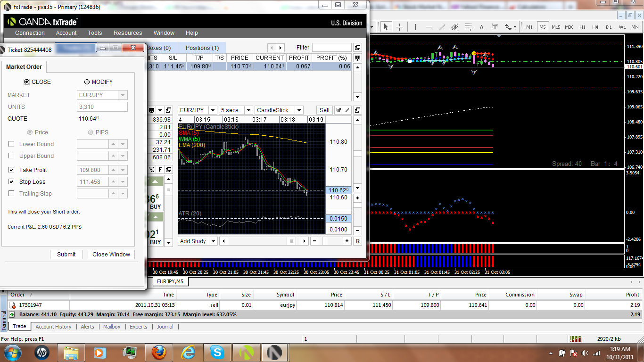
Task: Click the Sell button above chart
Action: tap(325, 110)
